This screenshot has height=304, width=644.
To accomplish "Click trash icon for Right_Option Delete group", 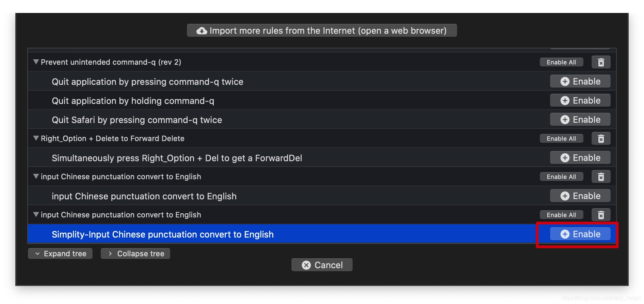I will 601,139.
